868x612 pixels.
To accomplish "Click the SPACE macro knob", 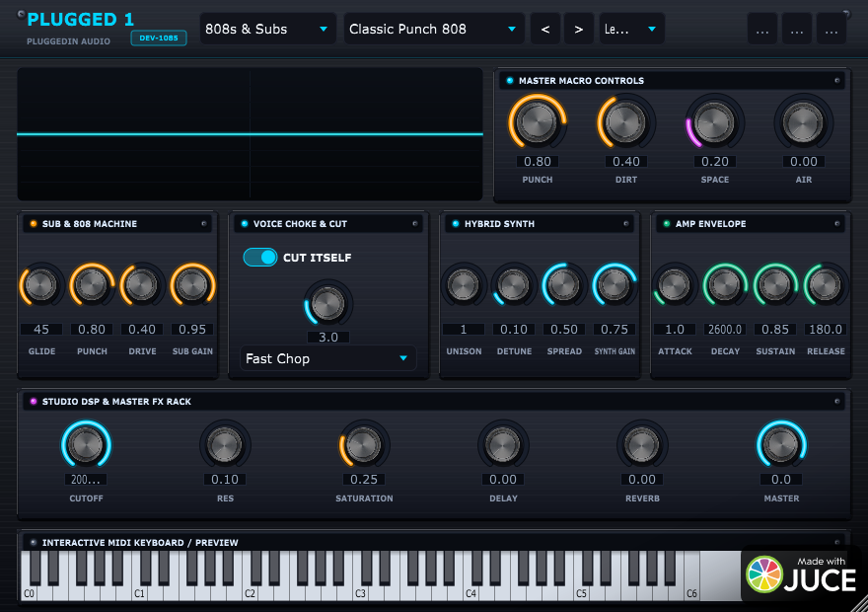I will [714, 121].
